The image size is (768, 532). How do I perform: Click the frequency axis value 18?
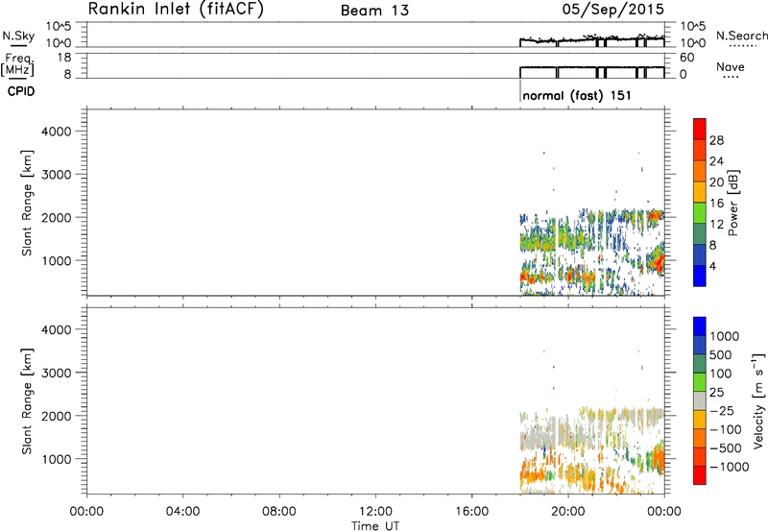pyautogui.click(x=64, y=58)
